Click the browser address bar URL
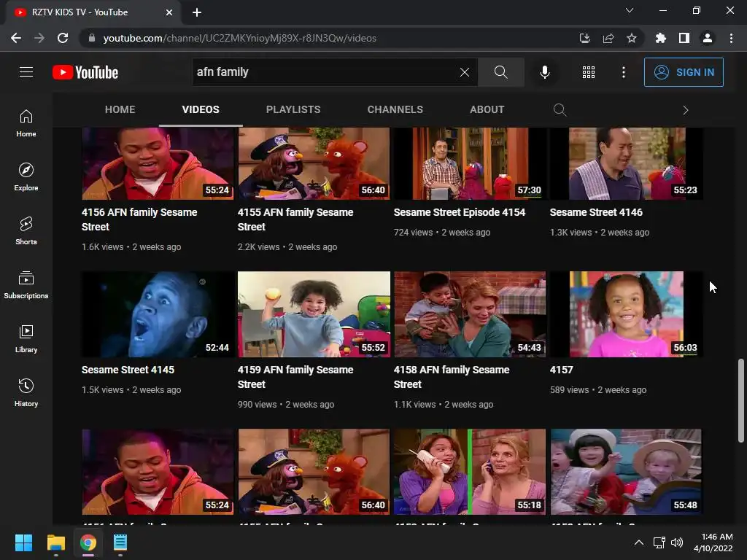Screen dimensions: 747x560 pyautogui.click(x=239, y=38)
